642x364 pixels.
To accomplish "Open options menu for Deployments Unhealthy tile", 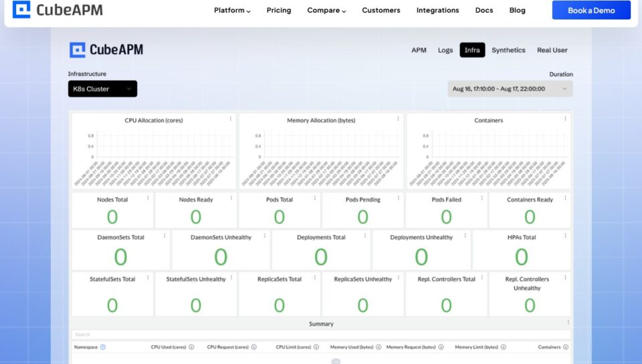I will point(465,236).
